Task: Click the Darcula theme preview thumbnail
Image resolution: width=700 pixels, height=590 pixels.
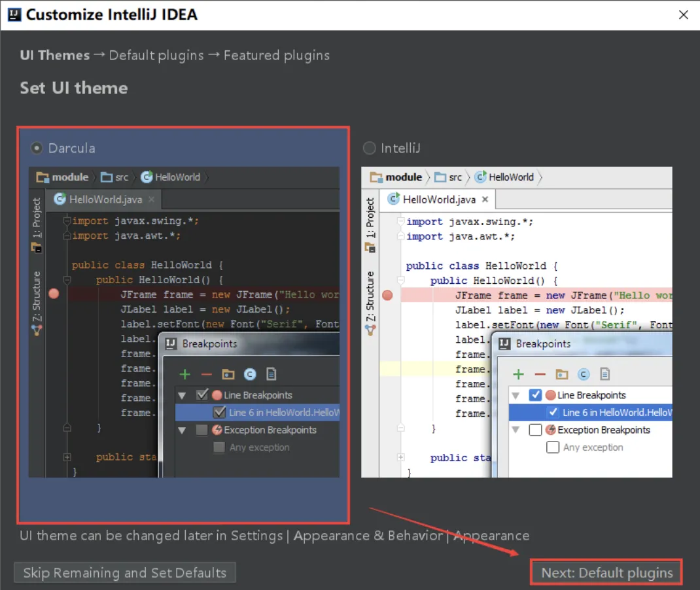Action: (184, 322)
